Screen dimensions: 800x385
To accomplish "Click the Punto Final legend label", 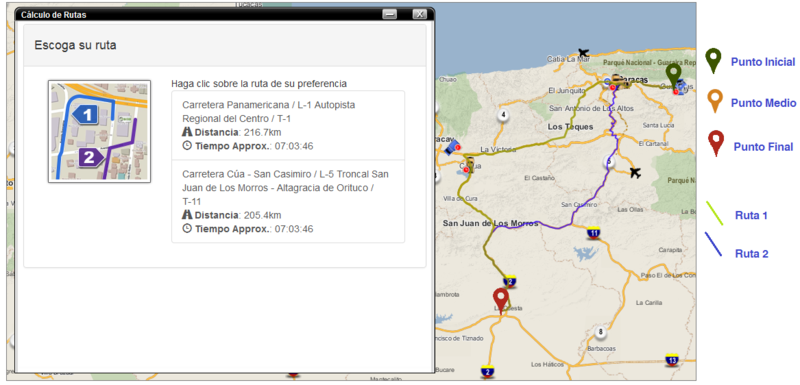I will [763, 147].
